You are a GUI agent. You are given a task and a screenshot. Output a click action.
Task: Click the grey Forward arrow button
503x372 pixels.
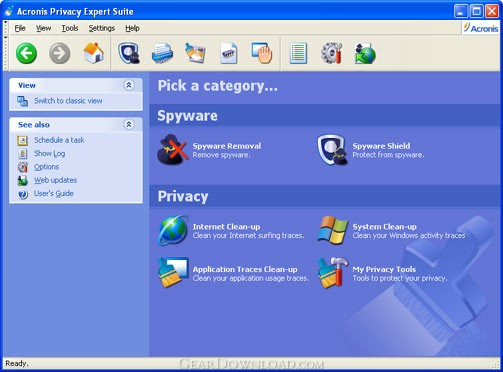pos(60,53)
